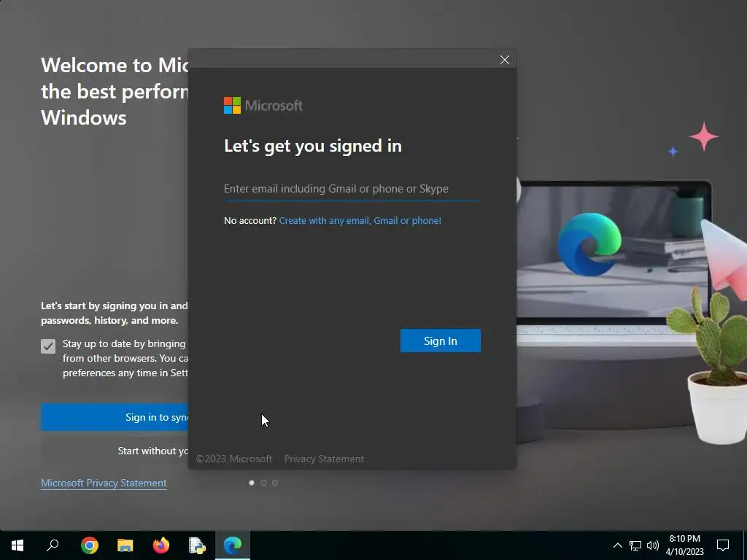Click the '©2023 Microsoft' footer text
This screenshot has height=560, width=747.
234,459
